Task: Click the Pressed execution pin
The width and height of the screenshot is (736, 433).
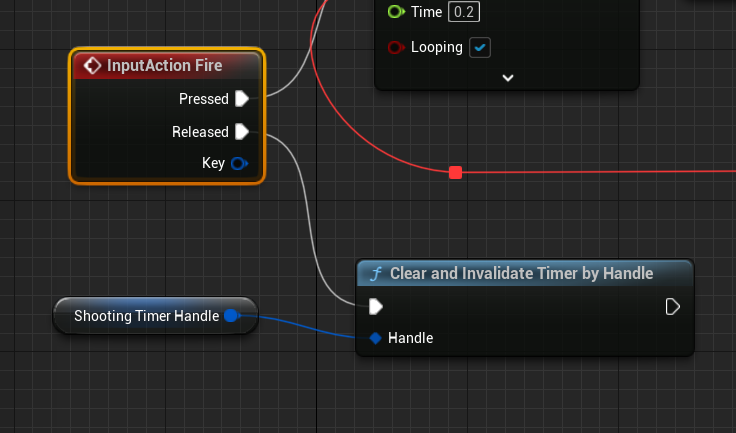Action: point(242,99)
